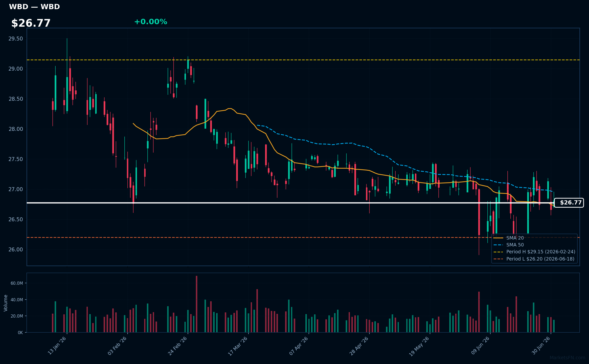Click the tallest red volume bar after 24 Feb
589x364 pixels.
point(197,304)
